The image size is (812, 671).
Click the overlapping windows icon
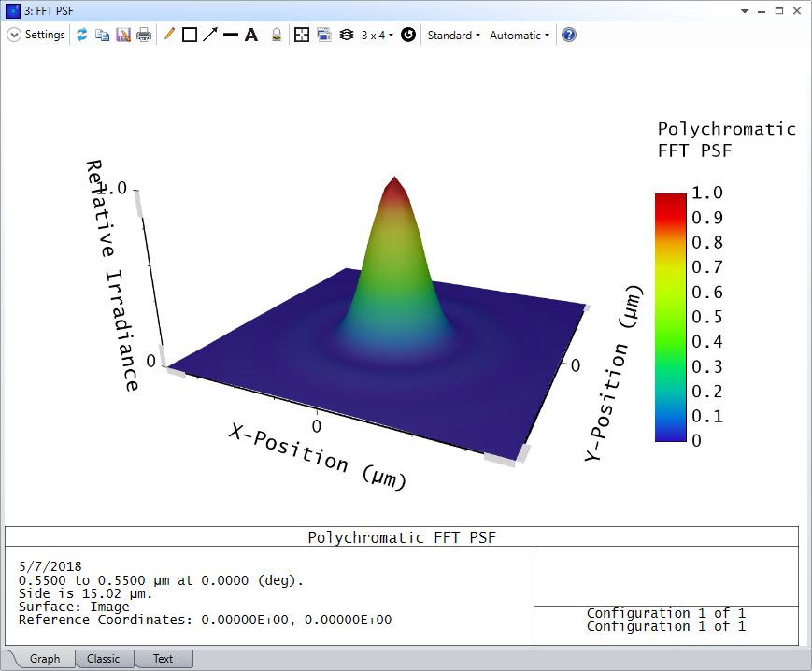(324, 35)
